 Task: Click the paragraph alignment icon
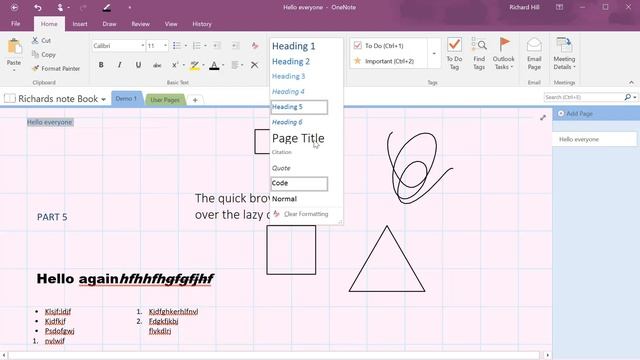[235, 65]
